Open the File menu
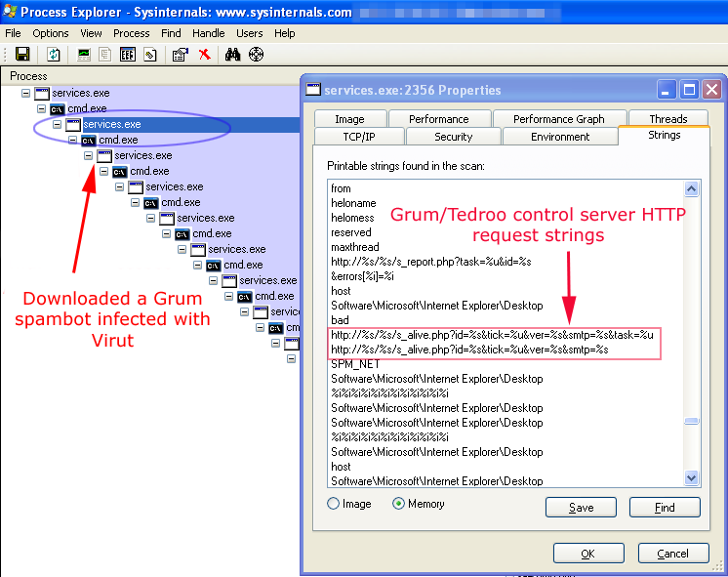This screenshot has height=577, width=728. coord(13,33)
